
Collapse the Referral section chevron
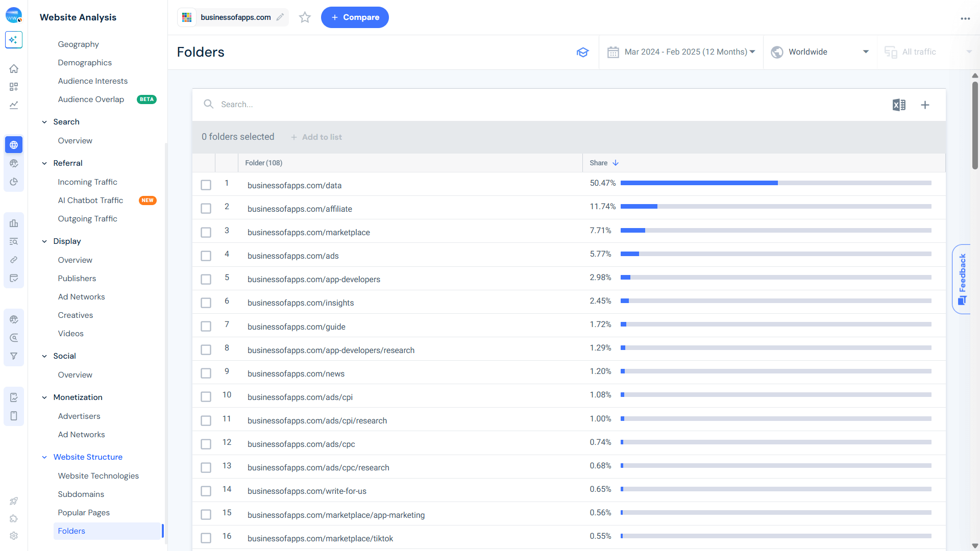click(x=44, y=163)
